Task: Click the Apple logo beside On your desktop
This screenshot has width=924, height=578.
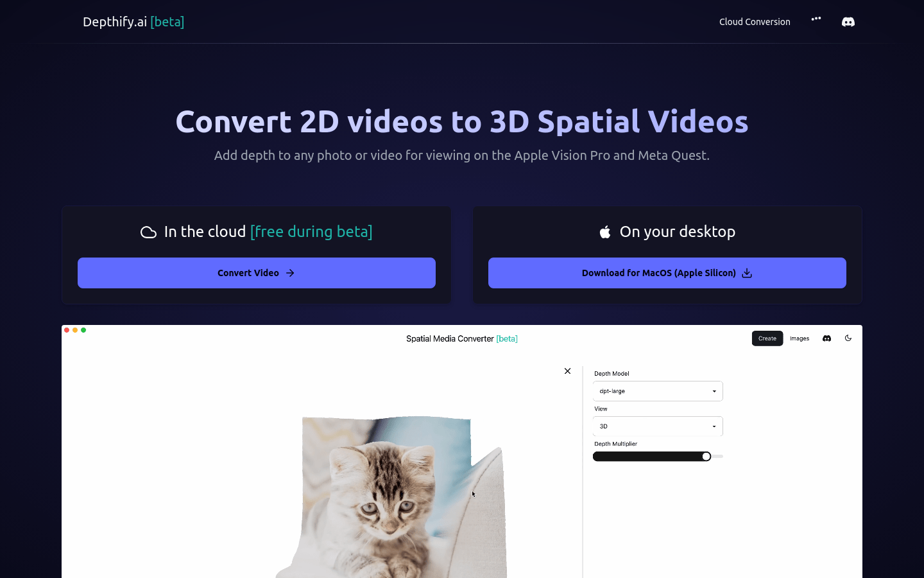Action: (605, 232)
